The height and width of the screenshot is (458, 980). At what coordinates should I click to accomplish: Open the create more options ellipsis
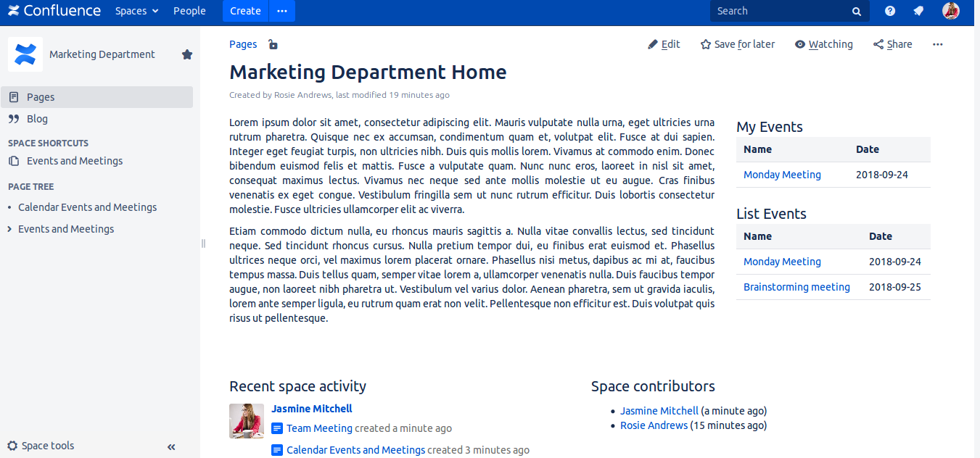click(x=282, y=11)
